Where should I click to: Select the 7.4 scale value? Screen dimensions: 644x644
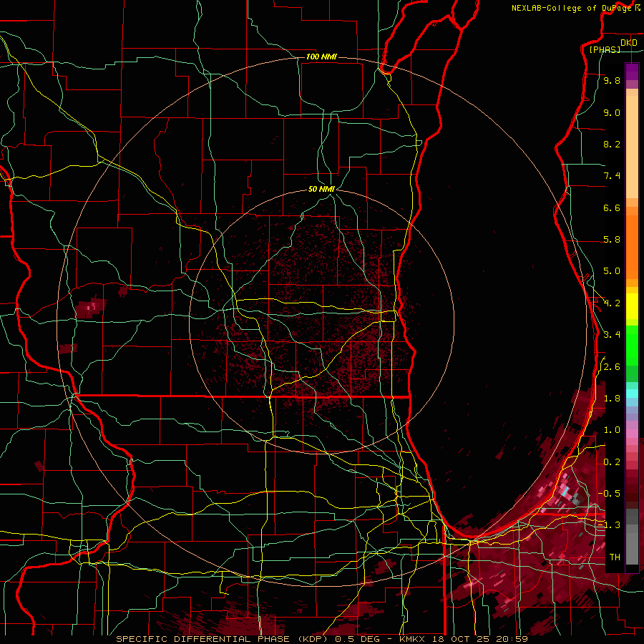(612, 176)
